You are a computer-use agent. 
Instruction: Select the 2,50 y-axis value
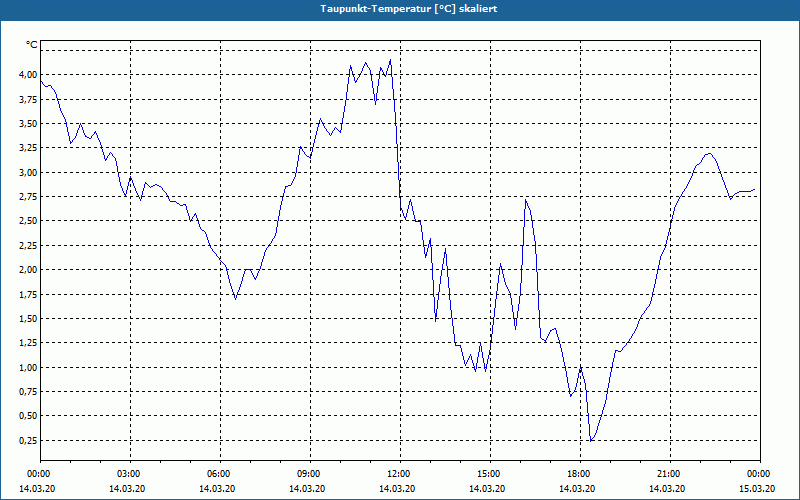pyautogui.click(x=28, y=221)
